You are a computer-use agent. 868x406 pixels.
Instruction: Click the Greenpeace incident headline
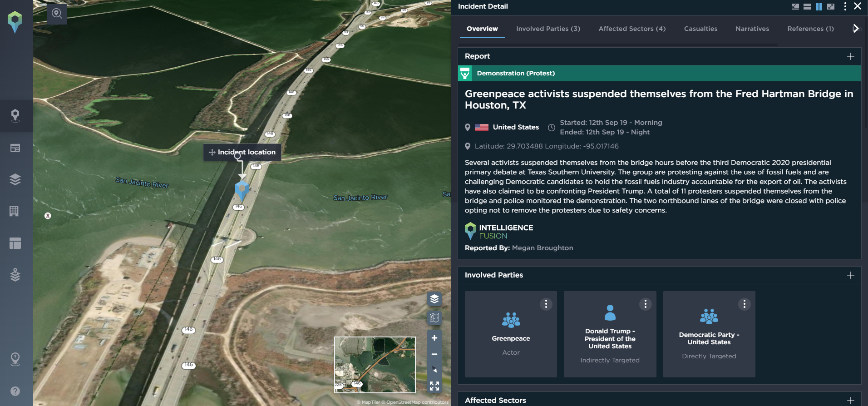(x=659, y=99)
